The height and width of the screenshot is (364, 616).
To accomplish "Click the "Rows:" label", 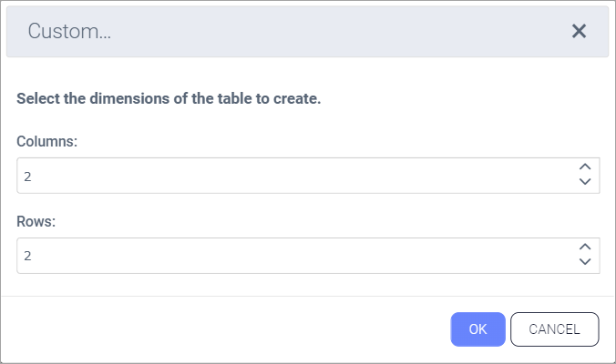I will coord(36,222).
